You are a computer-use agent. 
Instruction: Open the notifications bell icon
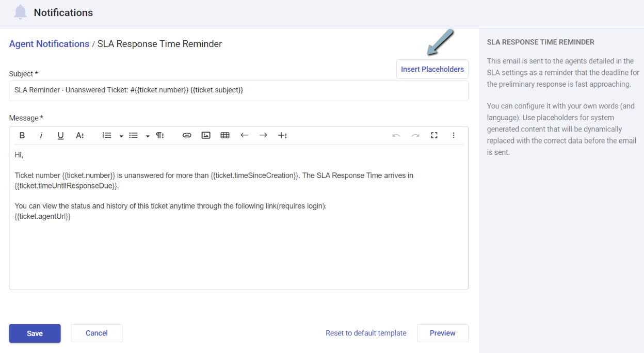click(x=21, y=12)
